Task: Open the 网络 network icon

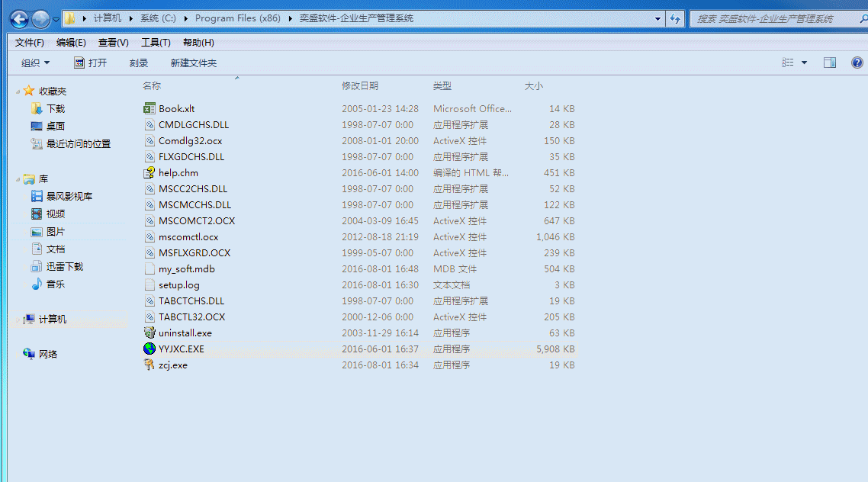Action: (x=29, y=354)
